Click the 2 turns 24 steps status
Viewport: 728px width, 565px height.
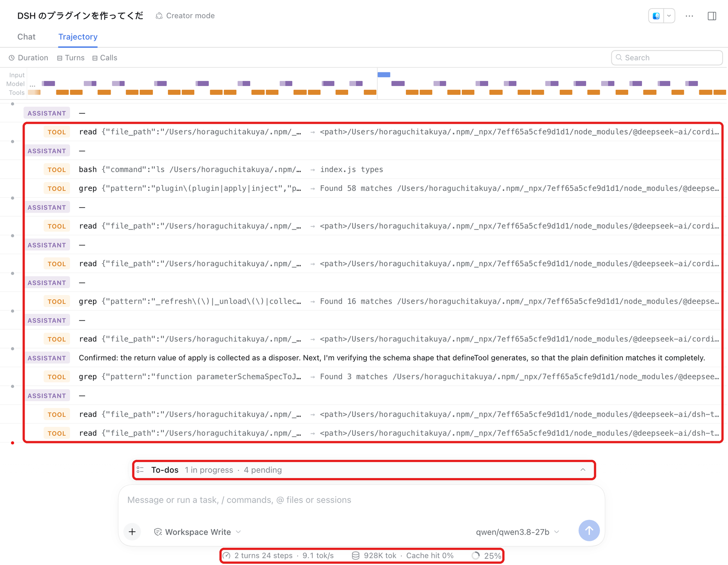[x=263, y=555]
